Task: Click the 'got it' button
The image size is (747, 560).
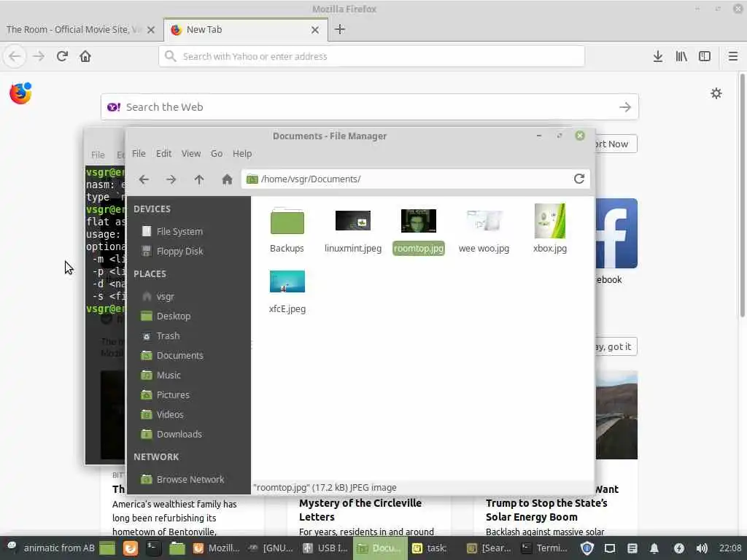Action: click(616, 346)
